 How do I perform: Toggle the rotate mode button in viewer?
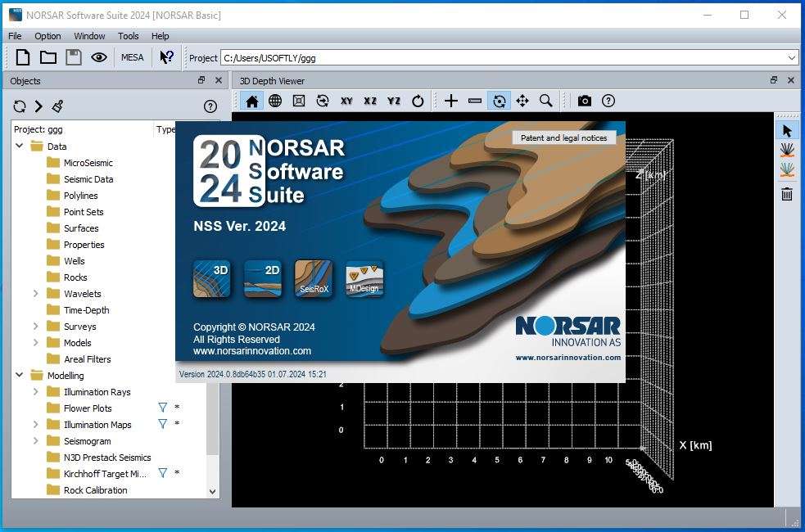click(499, 101)
